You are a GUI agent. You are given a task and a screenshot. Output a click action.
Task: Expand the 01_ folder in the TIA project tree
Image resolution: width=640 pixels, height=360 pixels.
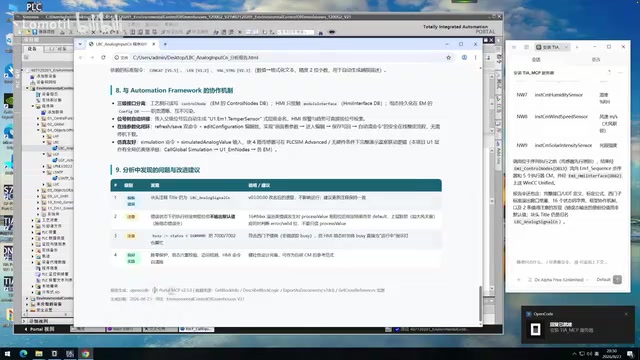tap(38, 118)
